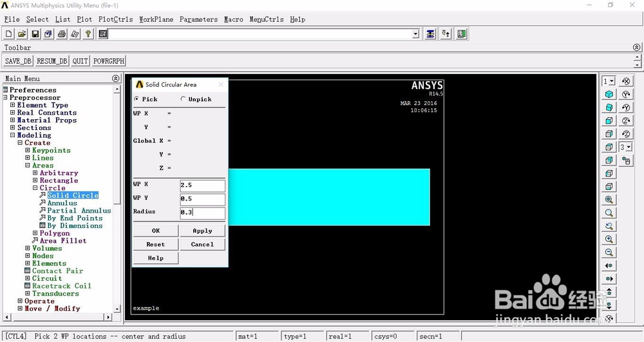
Task: Select Annulus in the Circle submenu
Action: tap(62, 203)
